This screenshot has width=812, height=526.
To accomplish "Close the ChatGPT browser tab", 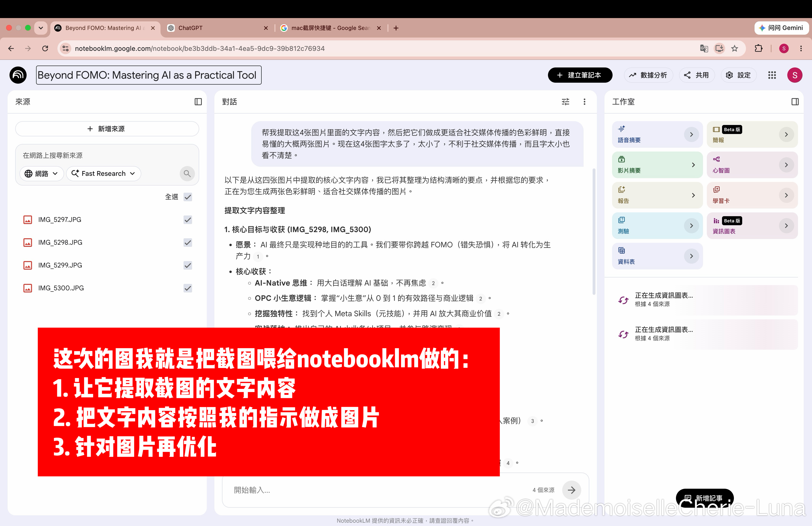I will (266, 28).
